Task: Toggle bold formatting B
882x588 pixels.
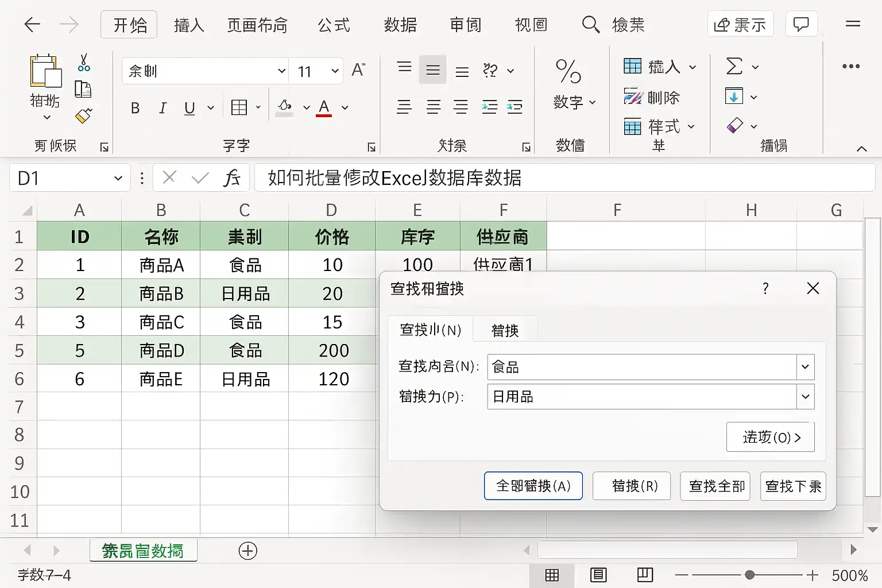Action: click(x=135, y=108)
